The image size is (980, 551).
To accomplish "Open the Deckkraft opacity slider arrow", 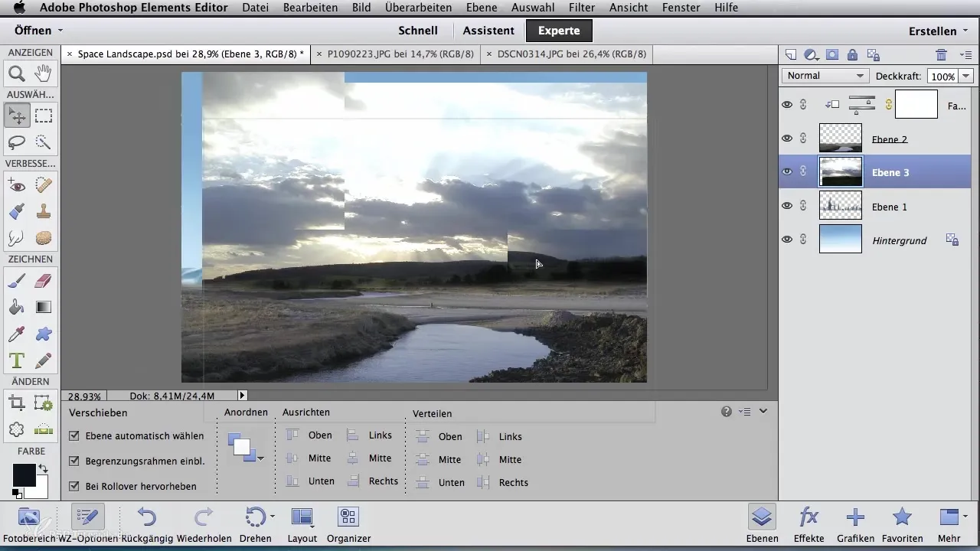I will point(965,76).
